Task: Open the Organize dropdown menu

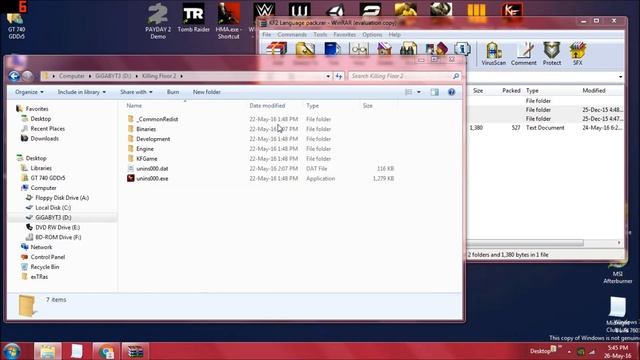Action: click(x=29, y=92)
